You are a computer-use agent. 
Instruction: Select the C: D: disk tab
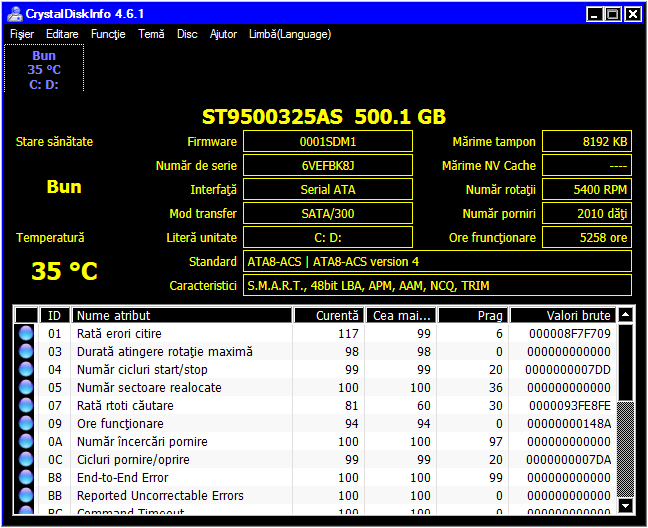pyautogui.click(x=44, y=68)
